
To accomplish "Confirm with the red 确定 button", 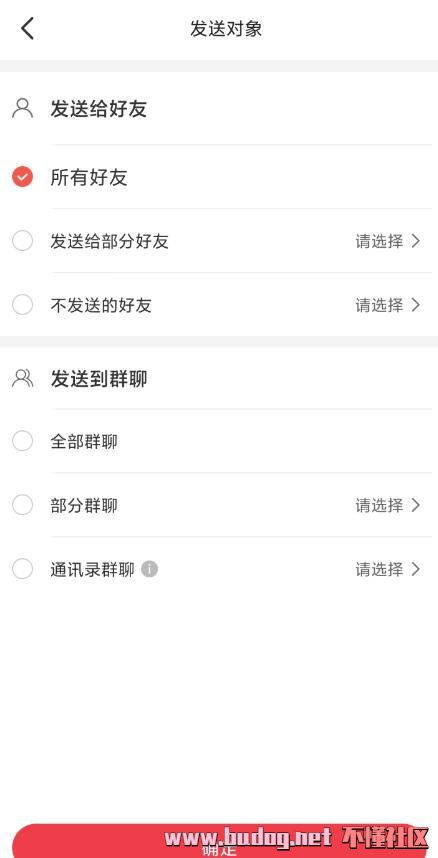I will pos(219,841).
